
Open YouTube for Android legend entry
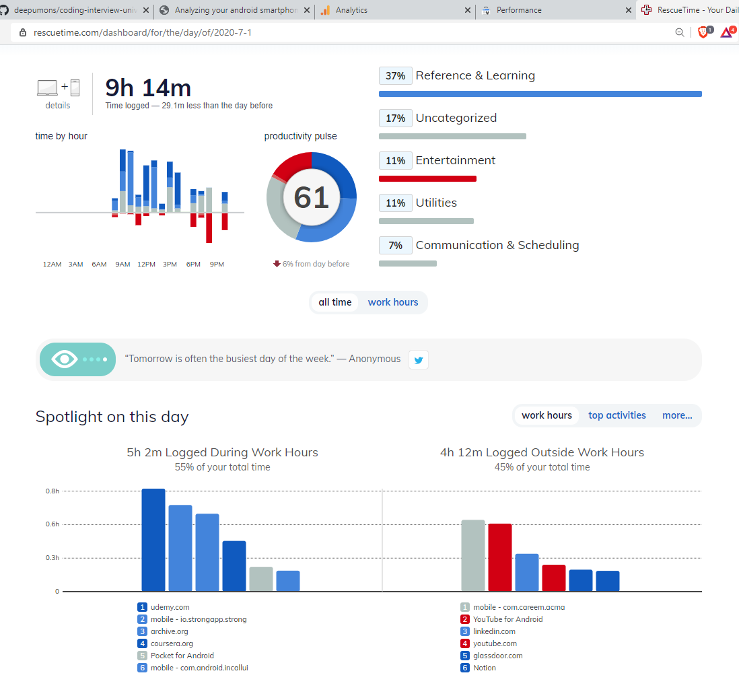(507, 619)
